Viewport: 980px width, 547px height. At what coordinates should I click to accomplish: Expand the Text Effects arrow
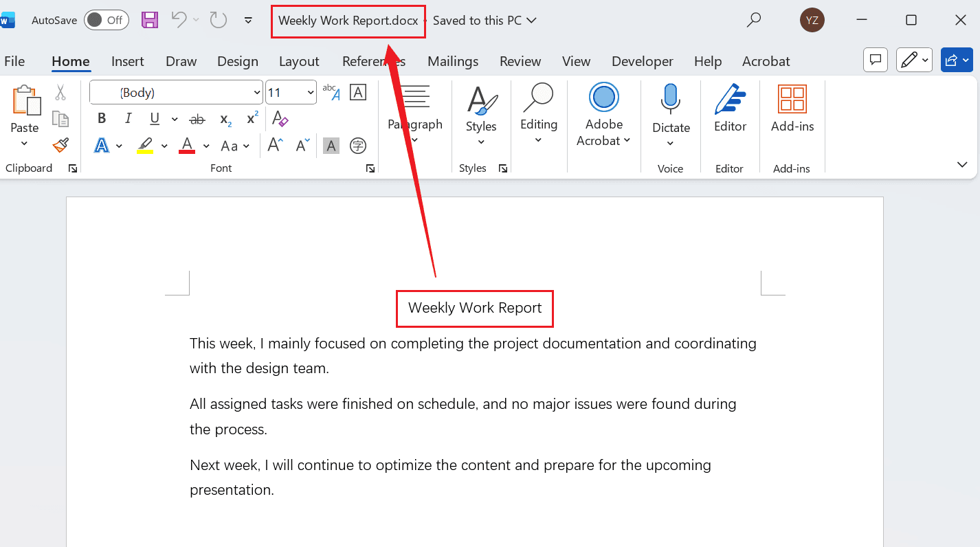pyautogui.click(x=120, y=146)
